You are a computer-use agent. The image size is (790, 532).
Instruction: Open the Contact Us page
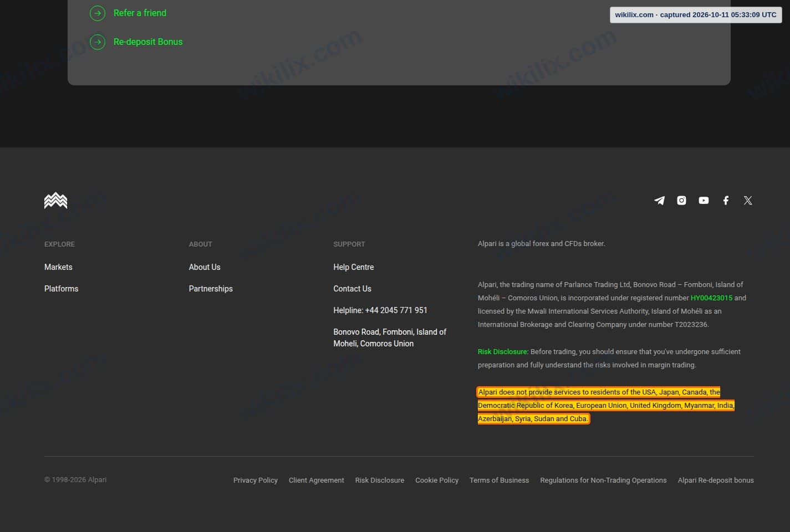point(352,289)
